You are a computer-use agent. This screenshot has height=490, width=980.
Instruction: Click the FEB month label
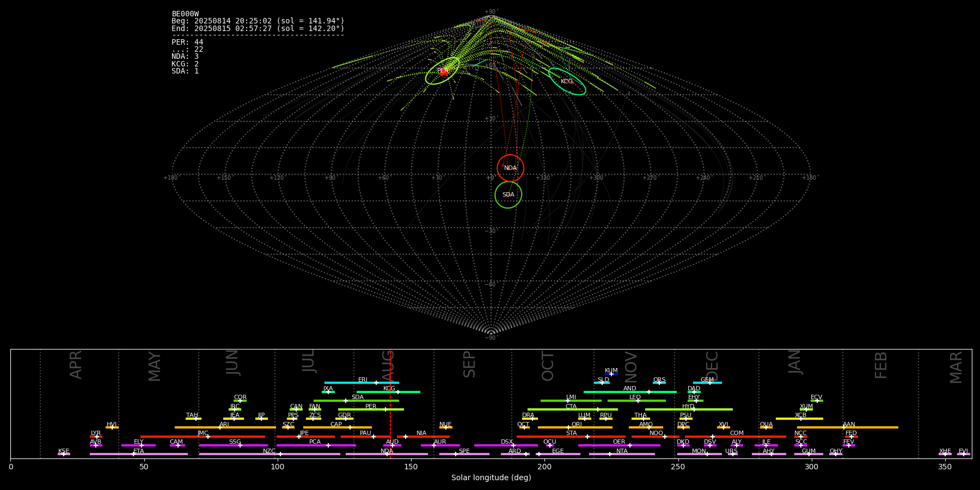pyautogui.click(x=881, y=365)
